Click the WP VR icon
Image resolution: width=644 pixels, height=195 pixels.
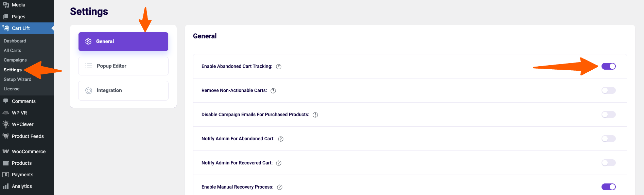point(6,113)
